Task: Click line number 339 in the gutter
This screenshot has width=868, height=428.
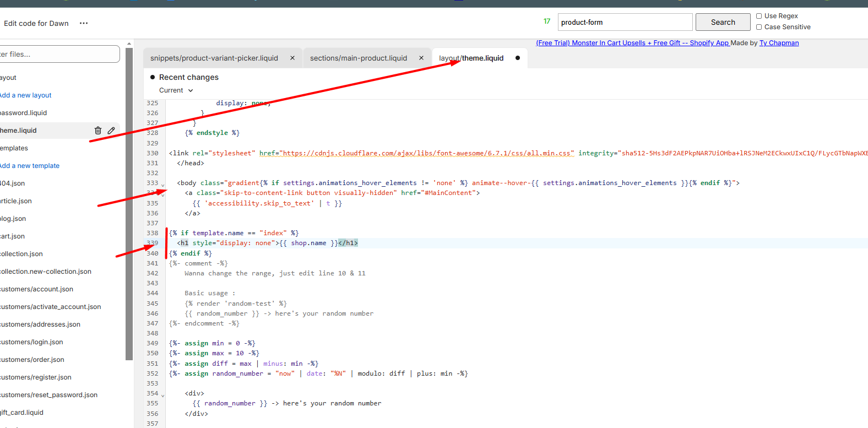Action: (x=153, y=243)
